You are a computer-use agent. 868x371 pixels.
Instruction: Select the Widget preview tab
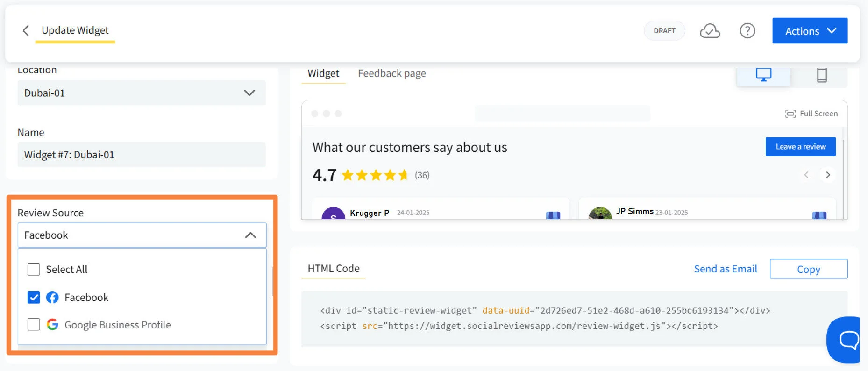pos(323,73)
